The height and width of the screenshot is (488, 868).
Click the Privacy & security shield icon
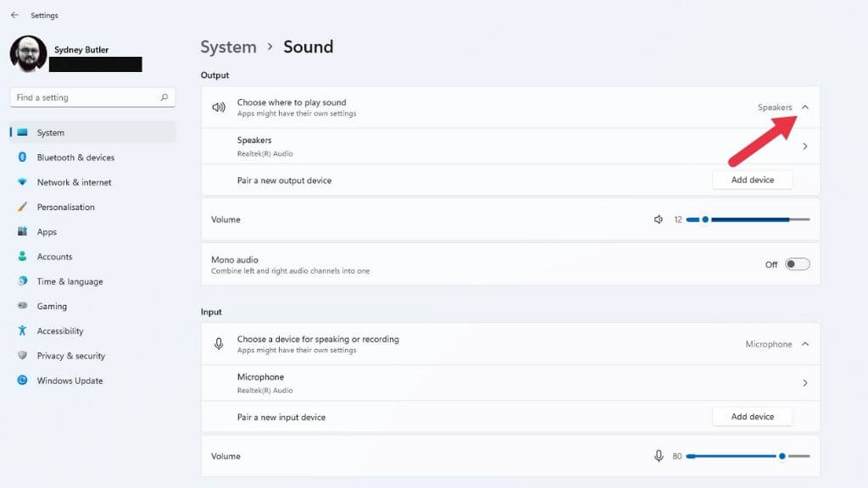click(22, 356)
